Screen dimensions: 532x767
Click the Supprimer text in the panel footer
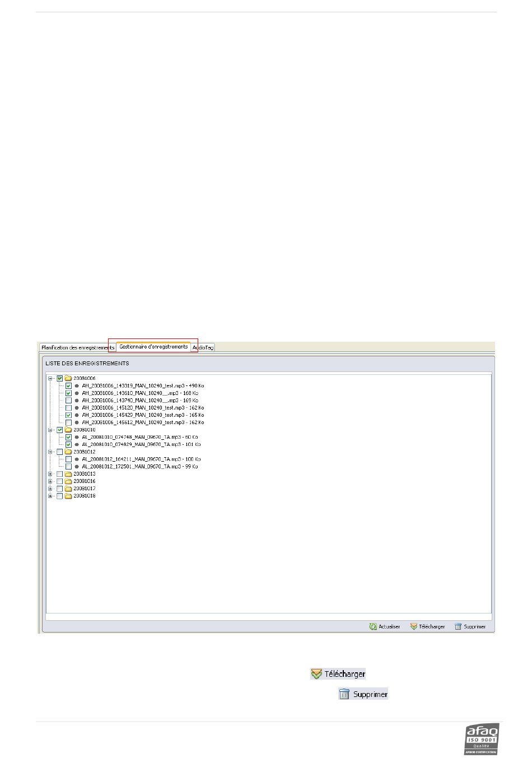coord(474,626)
